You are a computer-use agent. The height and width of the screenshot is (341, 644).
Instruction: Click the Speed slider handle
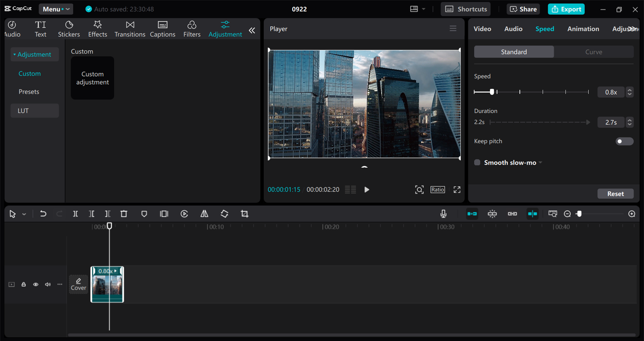coord(492,92)
